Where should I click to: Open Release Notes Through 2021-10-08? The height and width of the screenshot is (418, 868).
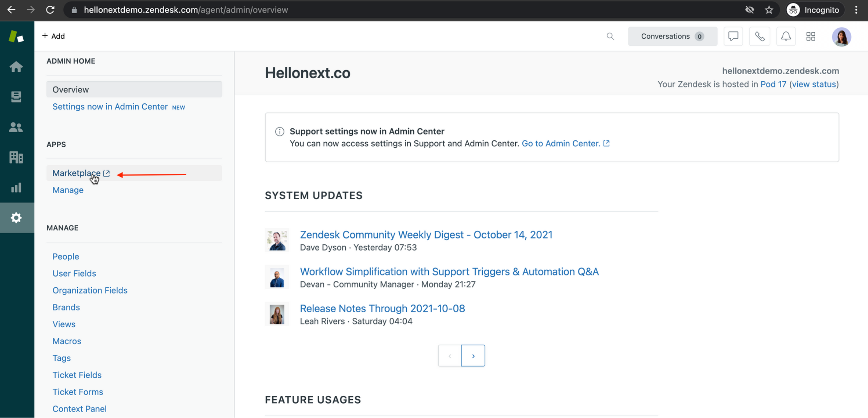coord(382,308)
